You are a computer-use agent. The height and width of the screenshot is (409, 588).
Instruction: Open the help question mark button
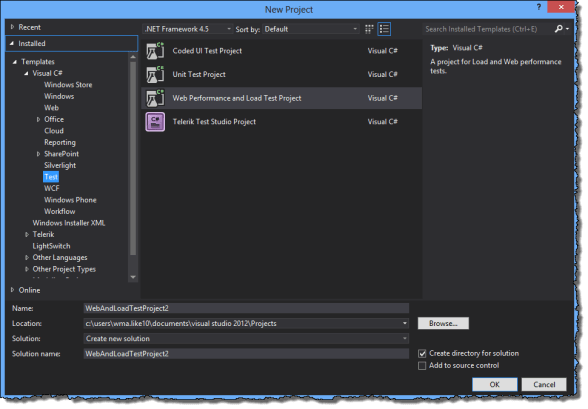point(539,7)
